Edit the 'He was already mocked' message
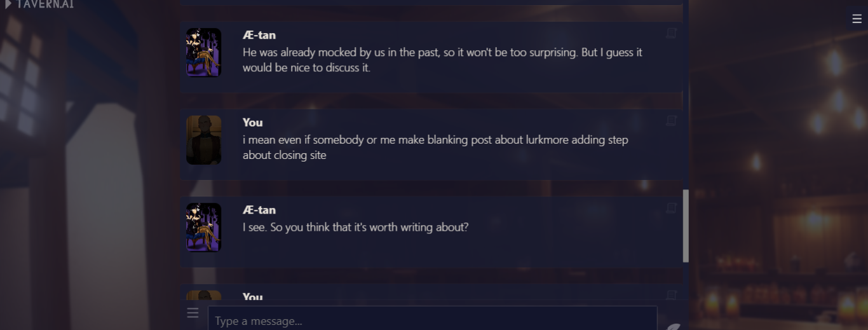 pyautogui.click(x=671, y=33)
